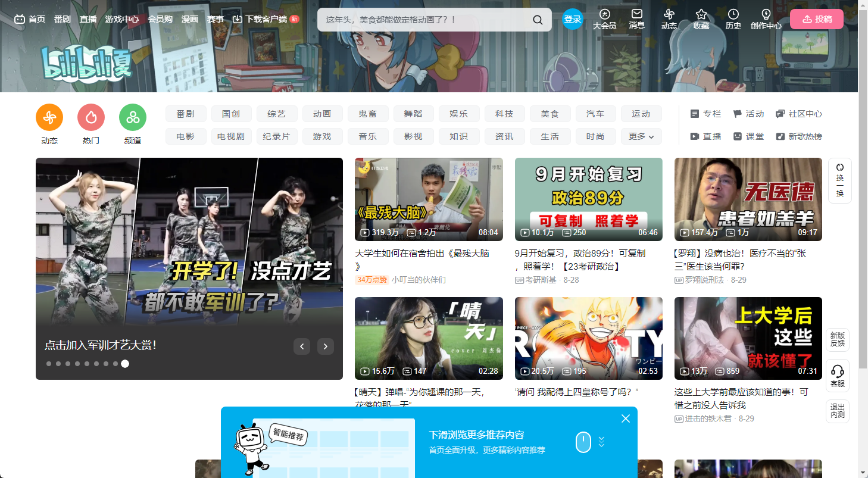This screenshot has width=868, height=478.
Task: Open 《最残大脑》 video thumbnail
Action: pos(429,199)
